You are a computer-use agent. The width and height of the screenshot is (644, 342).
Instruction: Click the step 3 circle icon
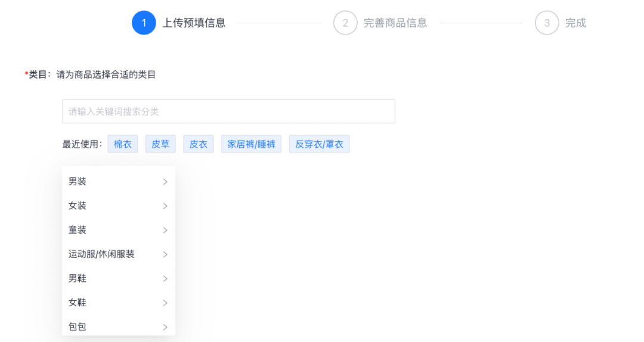(x=547, y=23)
